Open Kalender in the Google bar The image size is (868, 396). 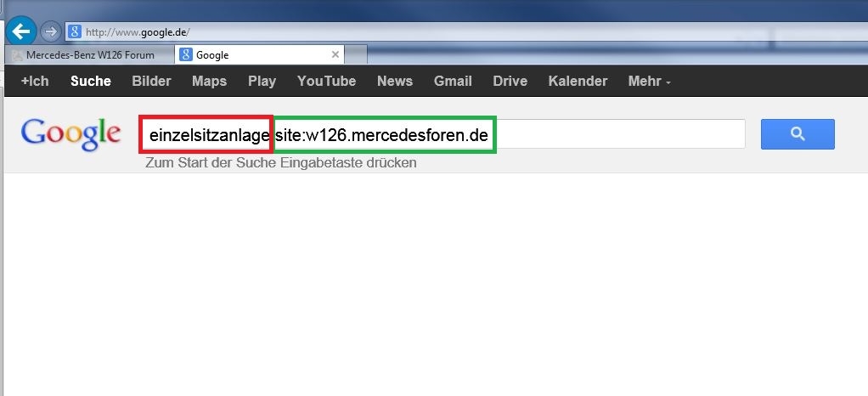click(x=578, y=81)
